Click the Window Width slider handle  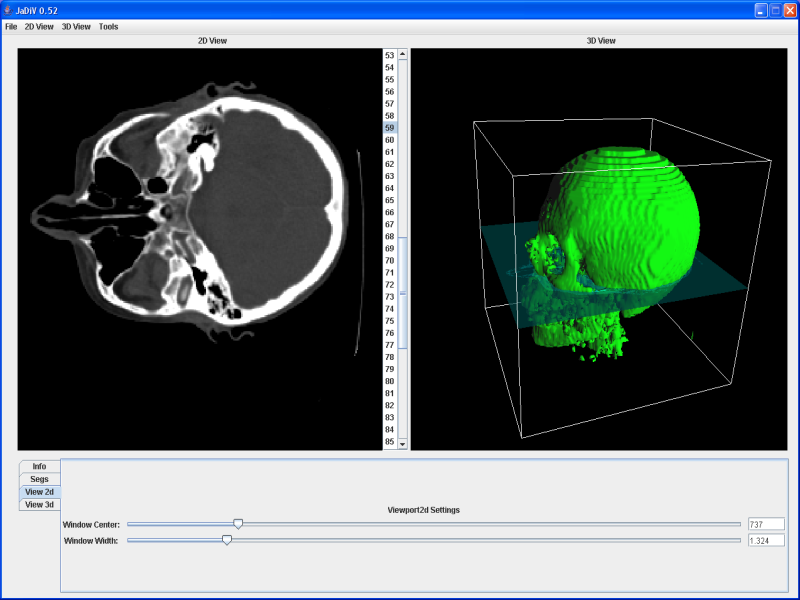pos(227,540)
